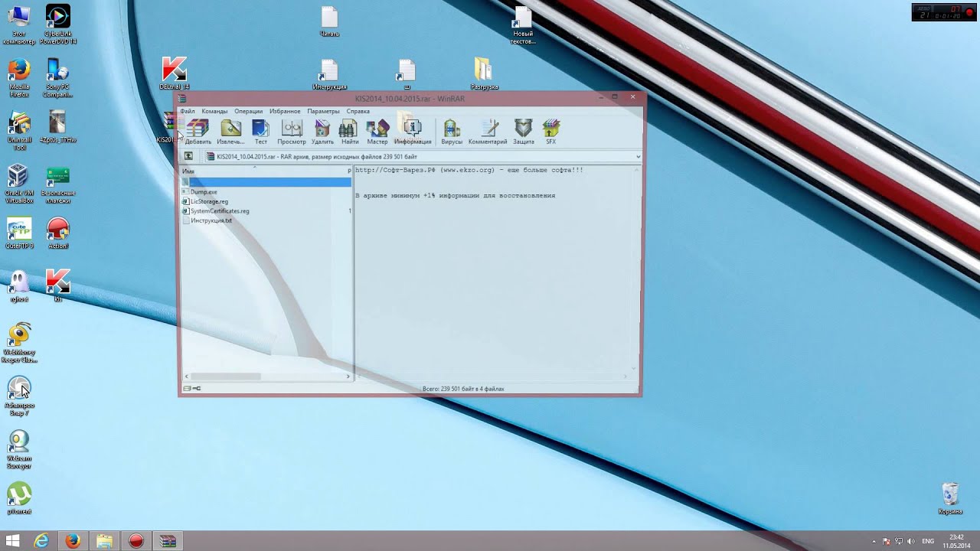Screen dimensions: 980x551
Task: Open the Параметры menu
Action: (323, 111)
